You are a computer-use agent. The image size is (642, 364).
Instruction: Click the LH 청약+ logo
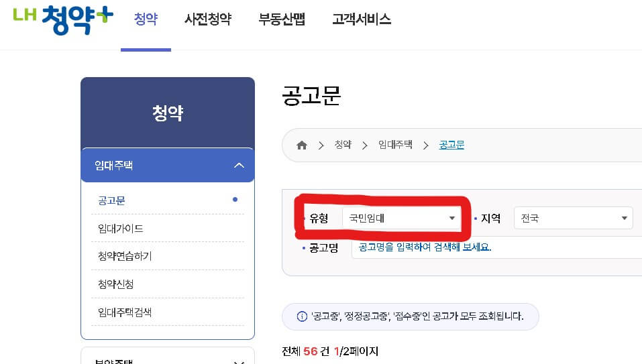tap(63, 19)
